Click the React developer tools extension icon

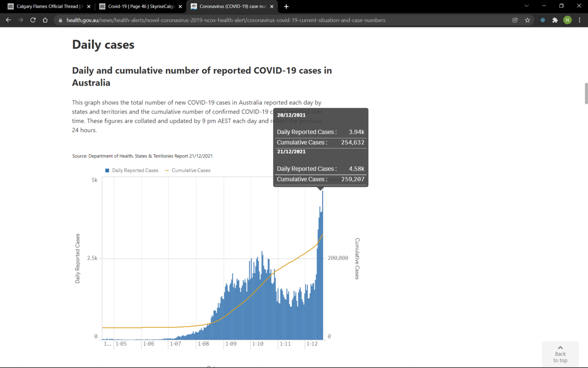pyautogui.click(x=543, y=20)
